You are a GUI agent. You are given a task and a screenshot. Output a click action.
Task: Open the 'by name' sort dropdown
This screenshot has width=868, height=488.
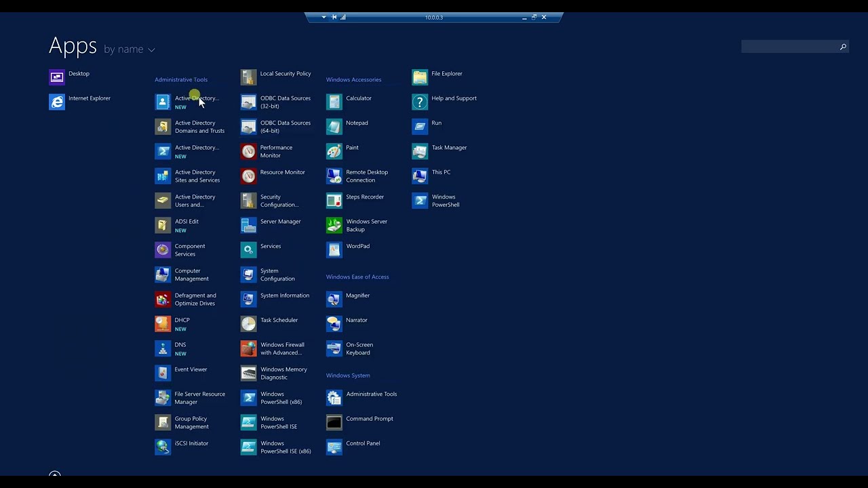tap(130, 49)
